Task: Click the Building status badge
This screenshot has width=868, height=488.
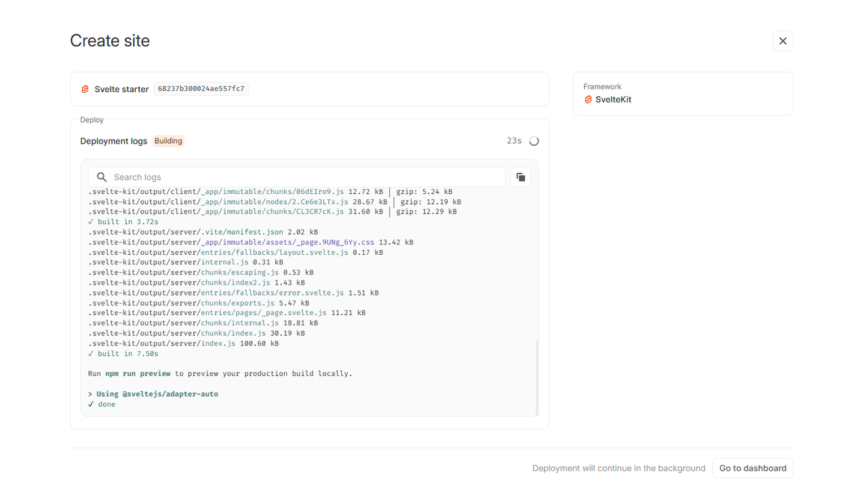Action: (x=168, y=141)
